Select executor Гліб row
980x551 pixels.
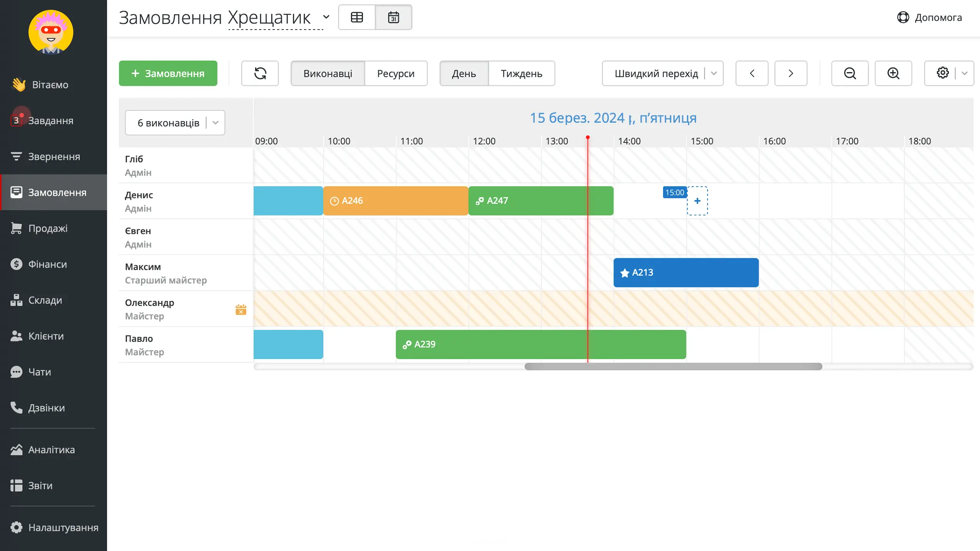[186, 165]
